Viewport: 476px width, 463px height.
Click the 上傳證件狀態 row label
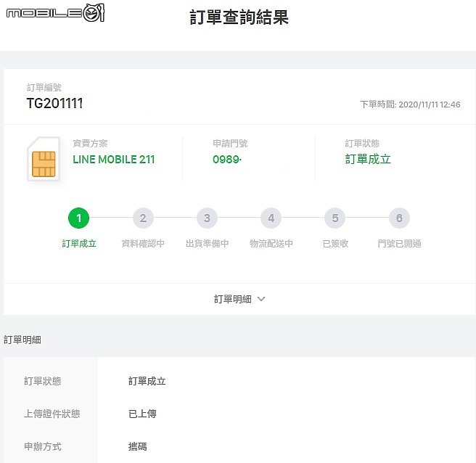coord(52,414)
